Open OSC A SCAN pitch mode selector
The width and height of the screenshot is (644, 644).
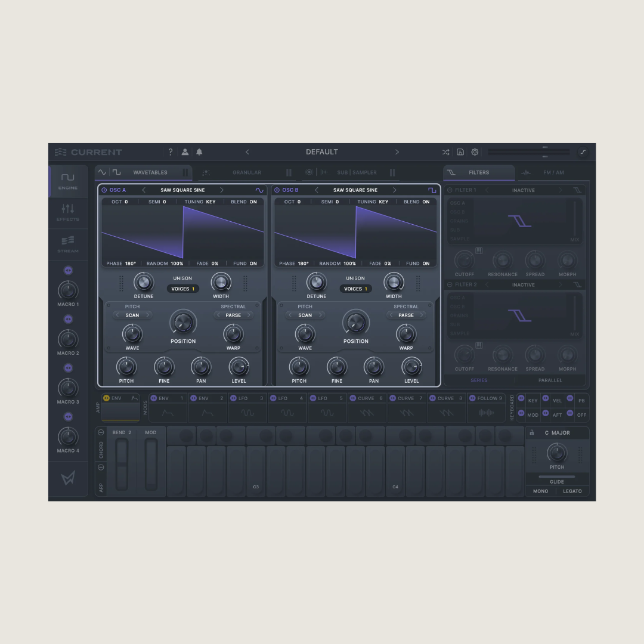pos(132,315)
